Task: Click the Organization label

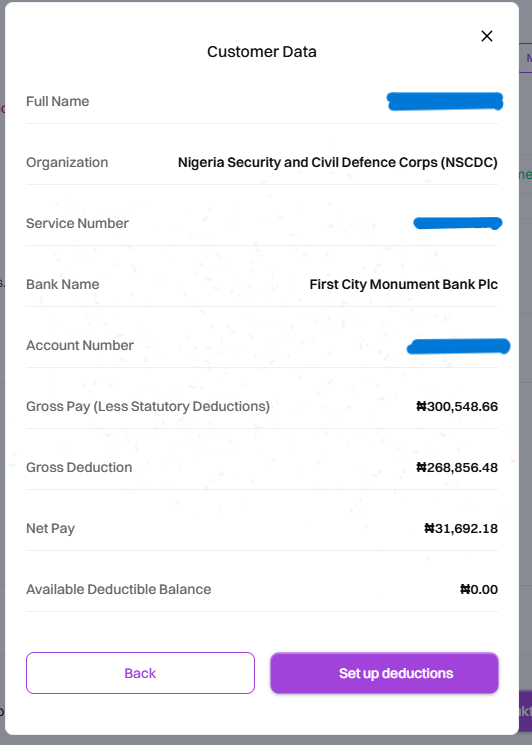Action: click(x=67, y=162)
